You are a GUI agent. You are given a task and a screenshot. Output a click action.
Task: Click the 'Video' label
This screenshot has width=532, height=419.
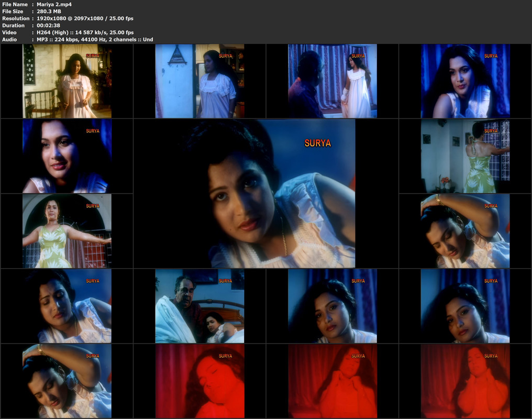point(9,32)
